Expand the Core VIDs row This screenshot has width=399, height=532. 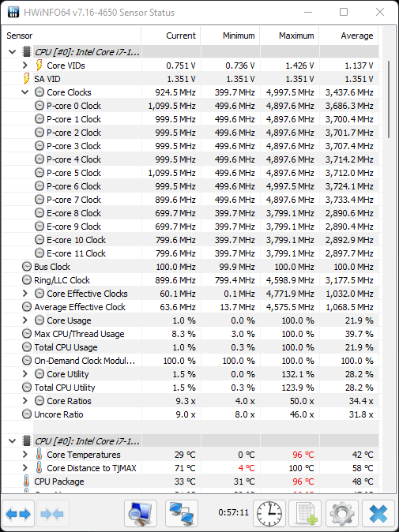[x=24, y=66]
